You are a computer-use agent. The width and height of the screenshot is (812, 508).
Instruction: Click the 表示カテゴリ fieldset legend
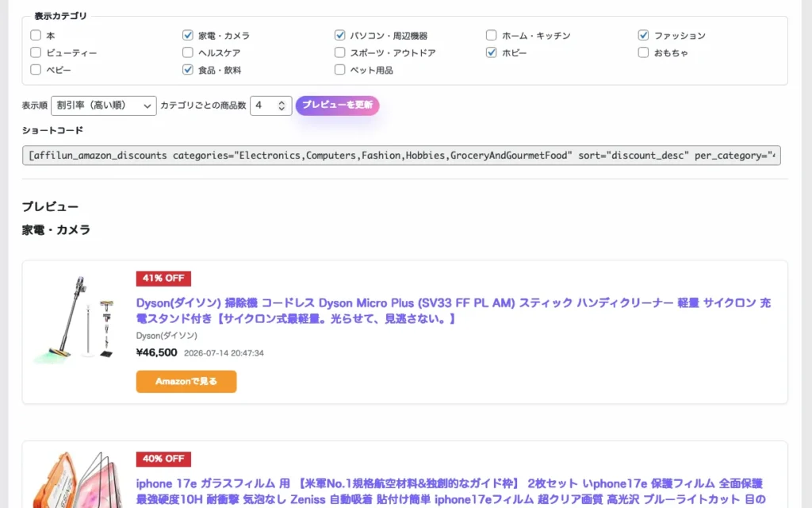(x=60, y=16)
